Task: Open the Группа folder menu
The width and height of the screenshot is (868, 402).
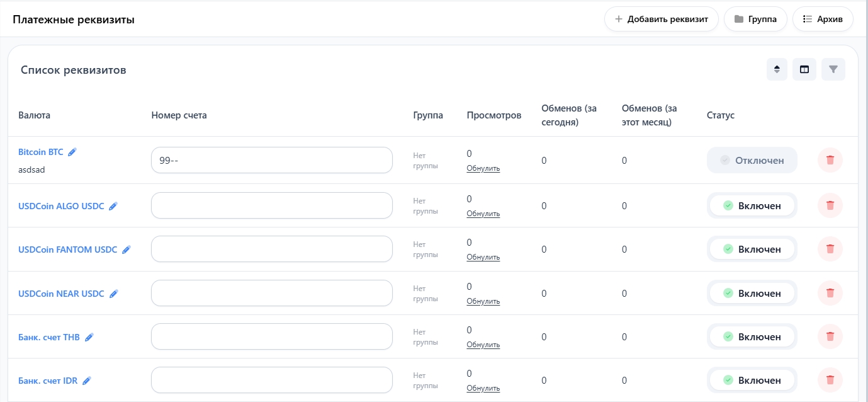Action: [755, 19]
